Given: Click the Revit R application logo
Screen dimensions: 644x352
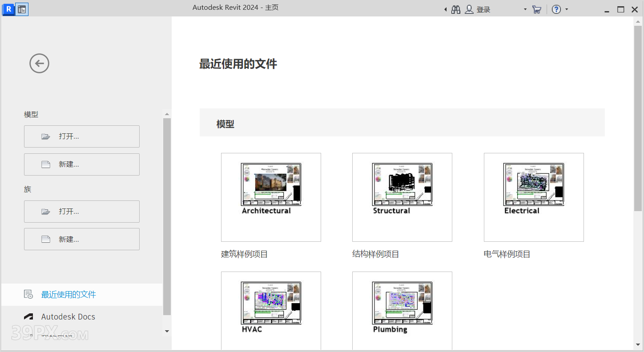Looking at the screenshot, I should point(8,9).
